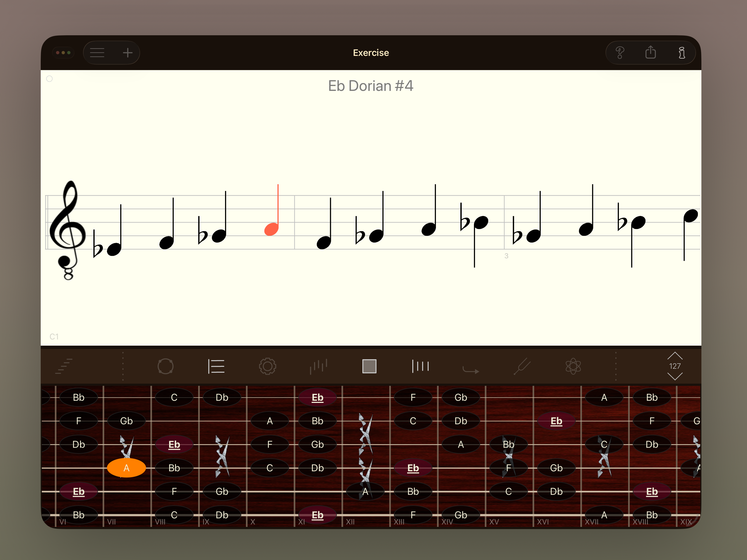Viewport: 747px width, 560px height.
Task: Click the atom icon in toolbar
Action: click(x=573, y=366)
